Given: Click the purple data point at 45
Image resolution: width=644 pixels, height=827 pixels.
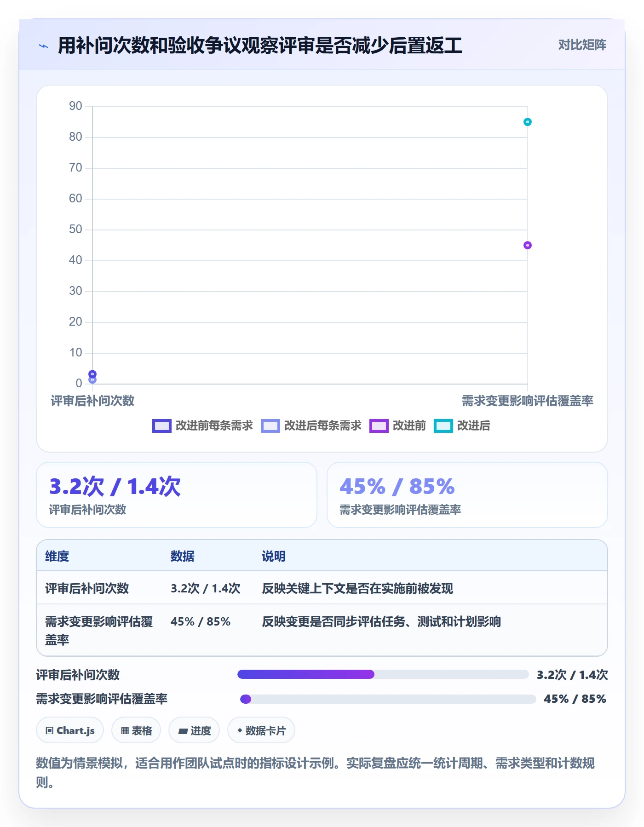Looking at the screenshot, I should (x=528, y=245).
